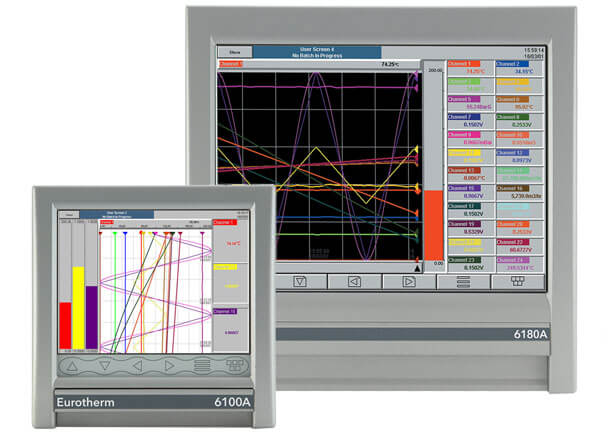Viewport: 610px width, 433px height.
Task: Open the root menu key on the 6180A
Action: click(517, 282)
